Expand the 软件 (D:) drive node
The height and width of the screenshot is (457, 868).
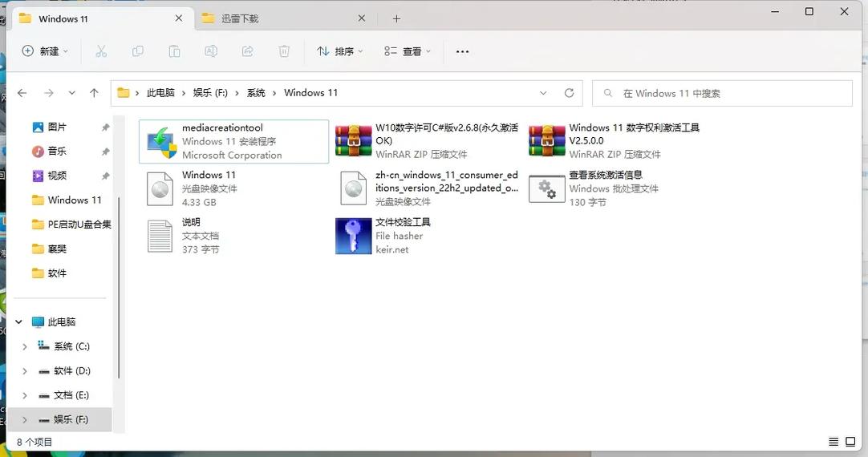click(x=24, y=370)
